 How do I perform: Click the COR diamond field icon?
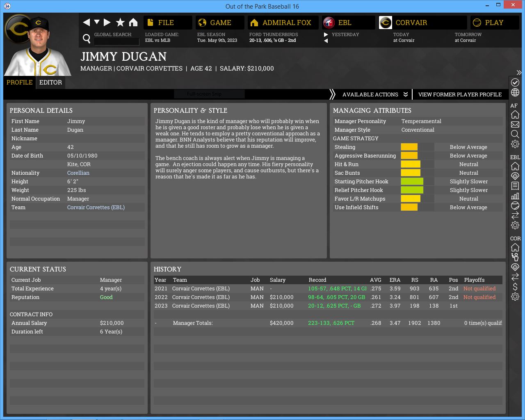pos(515,267)
